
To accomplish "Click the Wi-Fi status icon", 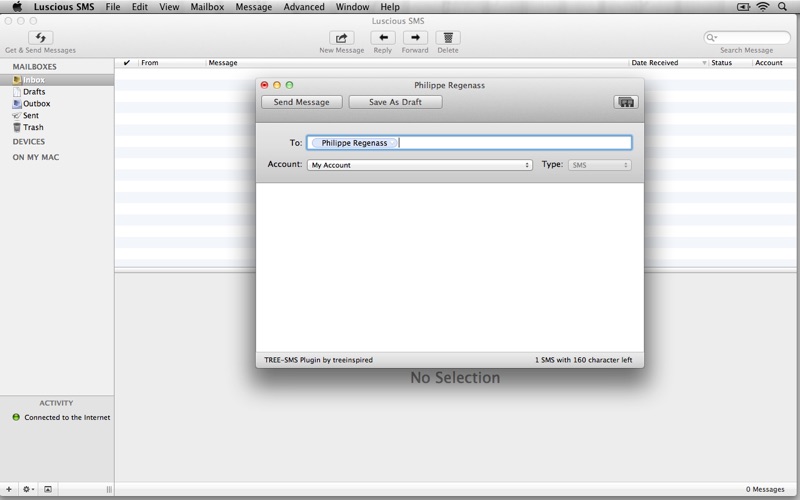I will 763,7.
